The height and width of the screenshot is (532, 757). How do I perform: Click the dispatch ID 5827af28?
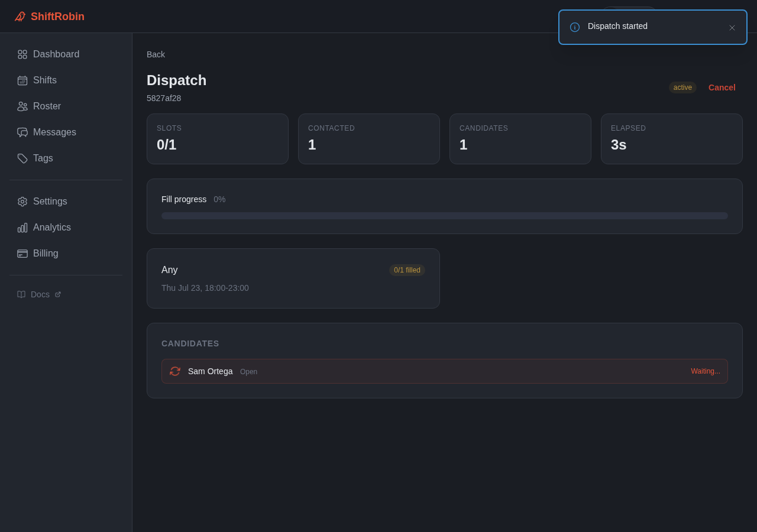(x=164, y=98)
